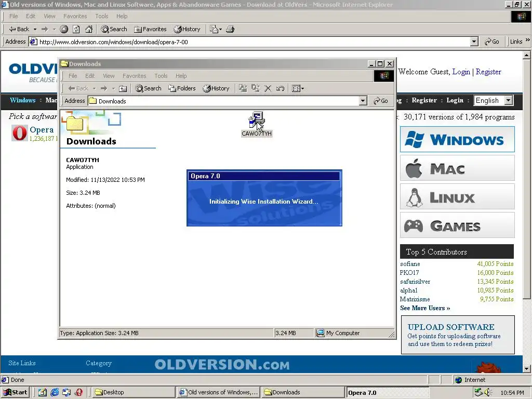The height and width of the screenshot is (399, 532).
Task: Open History in Internet Explorer toolbar
Action: [187, 29]
